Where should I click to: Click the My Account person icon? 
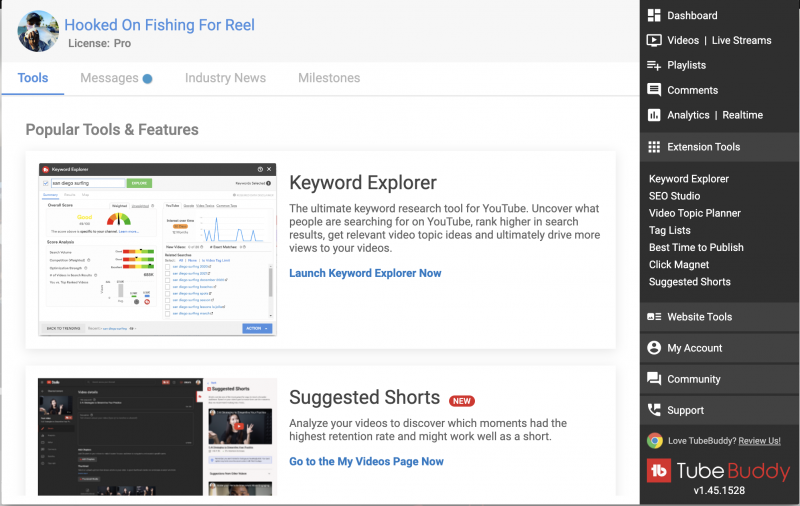pyautogui.click(x=654, y=348)
